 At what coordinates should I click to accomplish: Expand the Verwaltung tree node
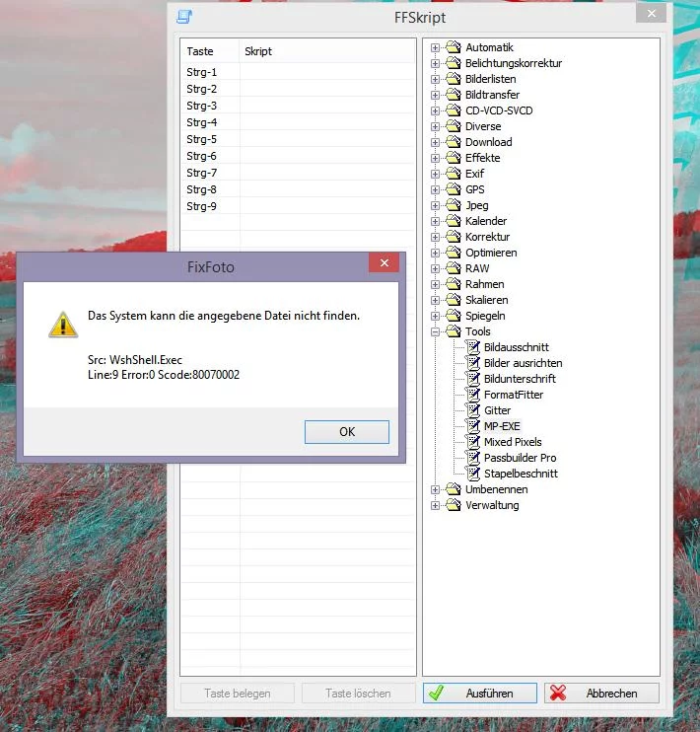click(x=435, y=505)
